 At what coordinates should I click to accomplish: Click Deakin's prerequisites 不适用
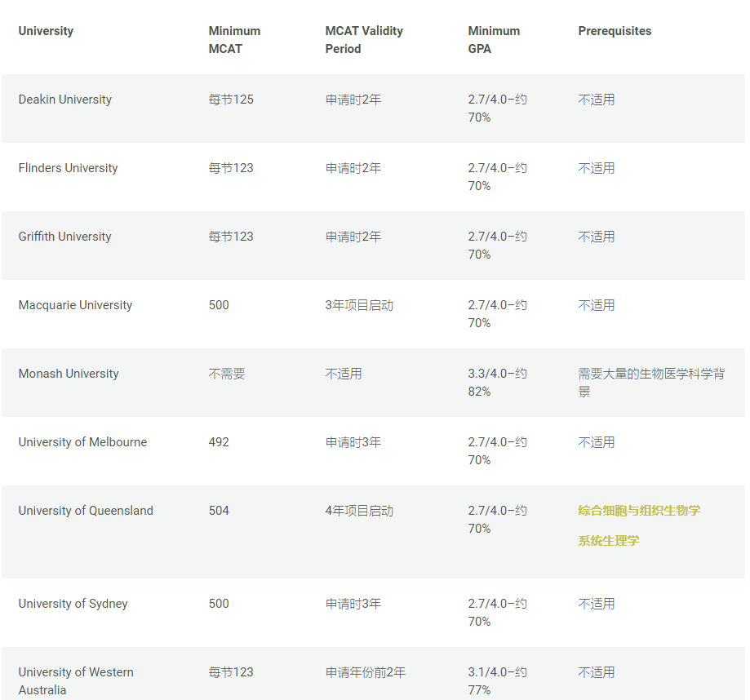point(596,100)
